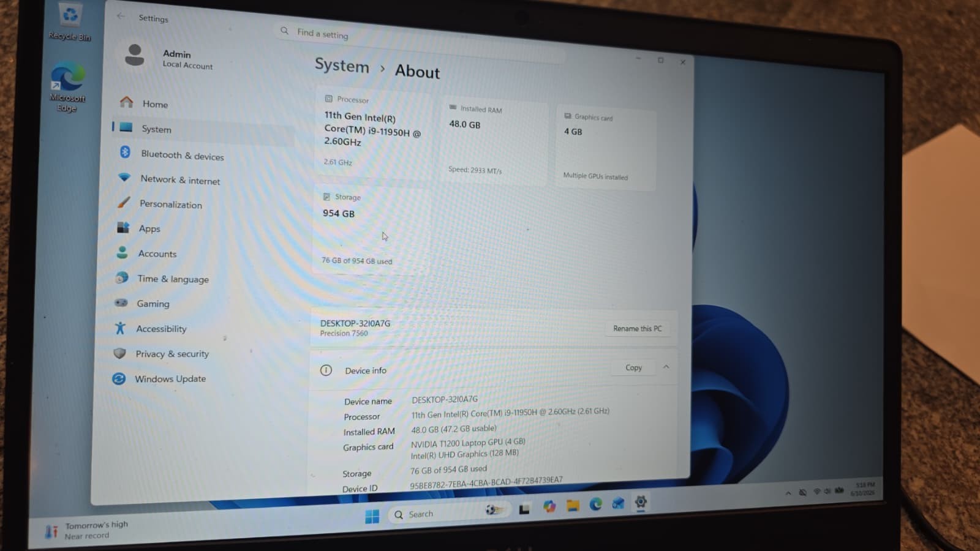Copy the Device info details
Screen dimensions: 980x551
tap(633, 368)
